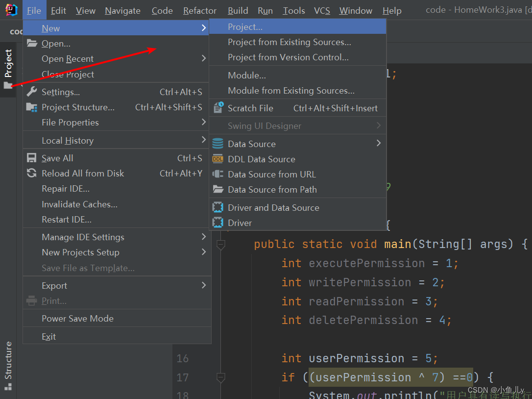Open the View menu
The width and height of the screenshot is (532, 399).
(86, 10)
